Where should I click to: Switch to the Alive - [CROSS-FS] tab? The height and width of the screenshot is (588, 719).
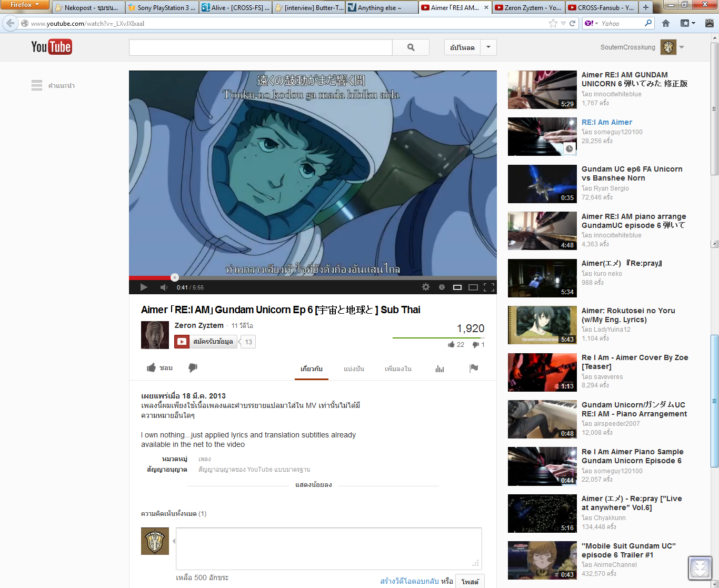[236, 7]
